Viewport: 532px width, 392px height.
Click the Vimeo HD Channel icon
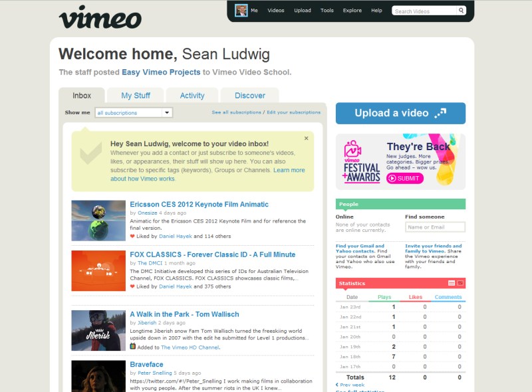[x=132, y=347]
